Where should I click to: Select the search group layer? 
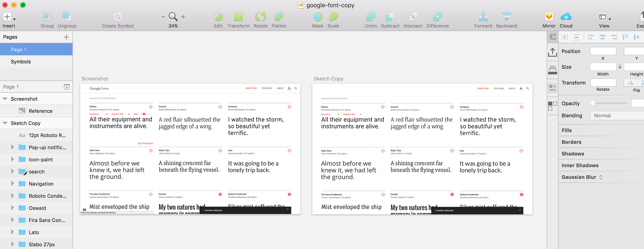click(36, 172)
